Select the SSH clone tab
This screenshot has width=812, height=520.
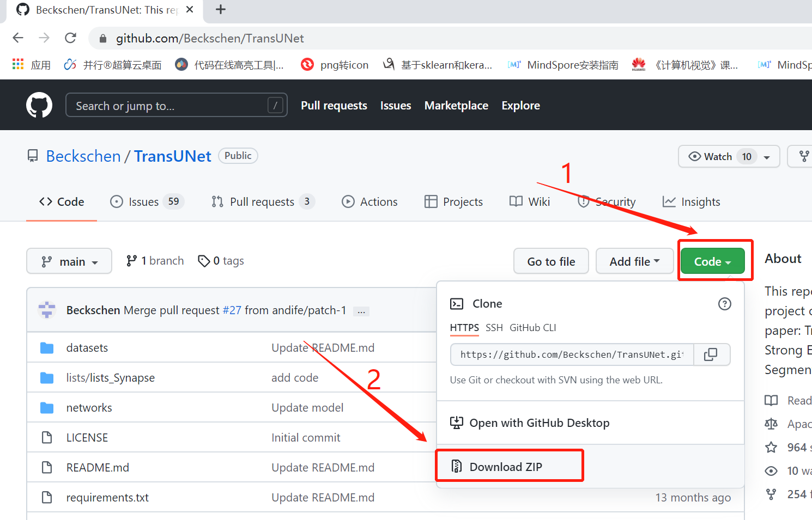(494, 328)
